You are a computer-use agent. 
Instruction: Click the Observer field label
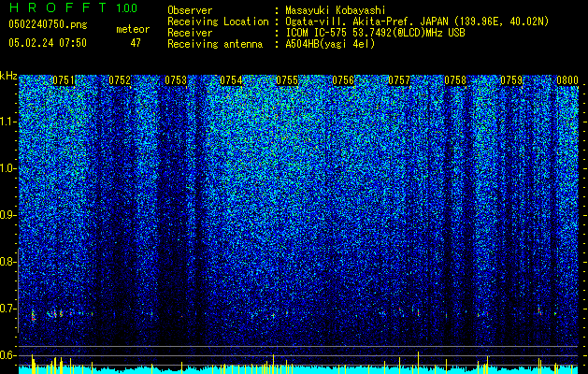coord(190,11)
